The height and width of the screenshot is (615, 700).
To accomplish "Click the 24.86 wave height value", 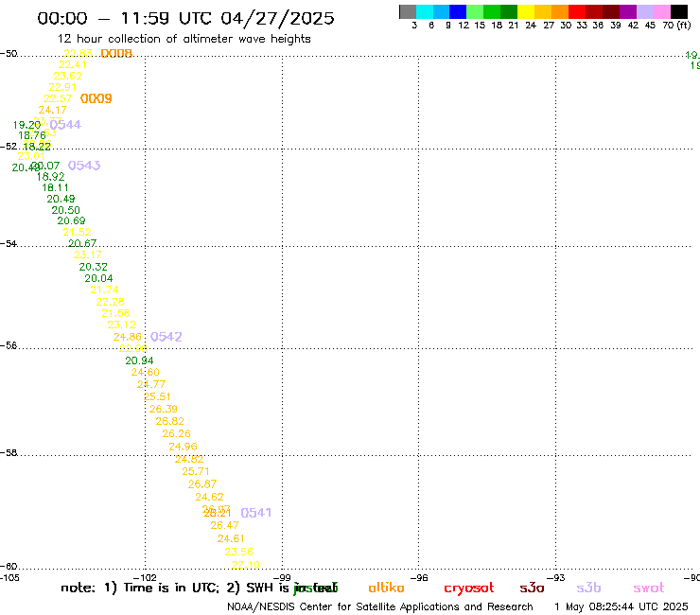I will click(x=128, y=337).
